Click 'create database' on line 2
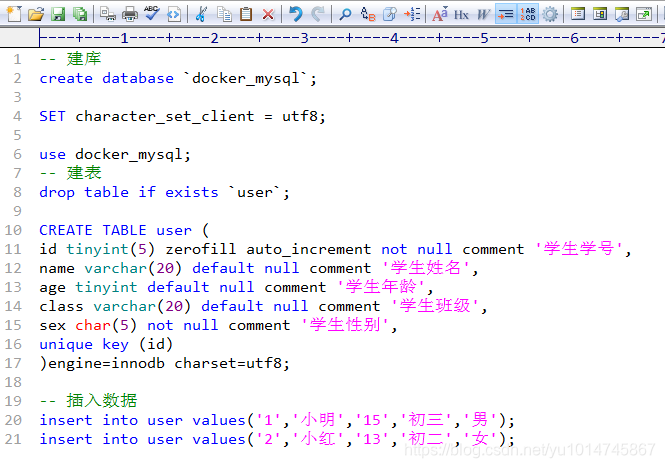Image resolution: width=665 pixels, height=468 pixels. coord(106,78)
